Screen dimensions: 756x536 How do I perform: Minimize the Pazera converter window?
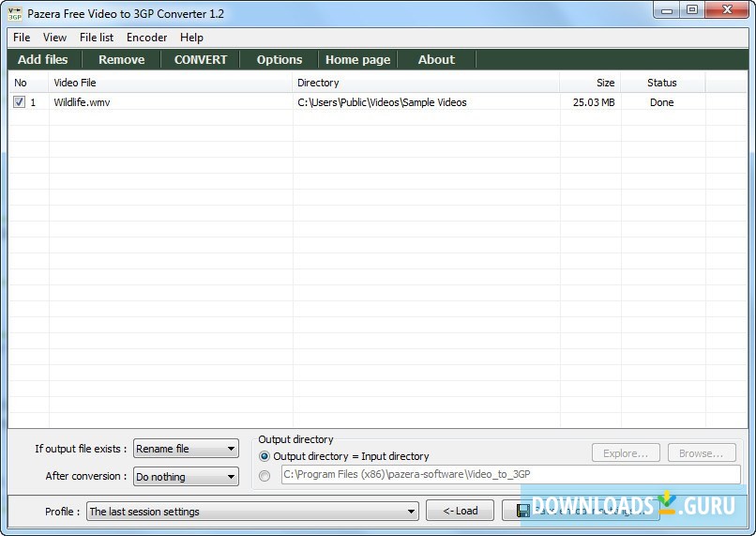(x=667, y=10)
